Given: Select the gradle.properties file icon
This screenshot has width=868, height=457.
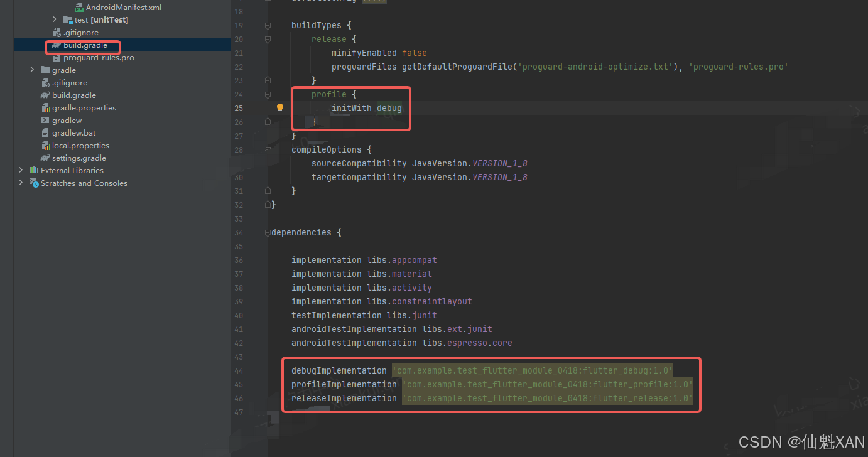Looking at the screenshot, I should pos(45,108).
